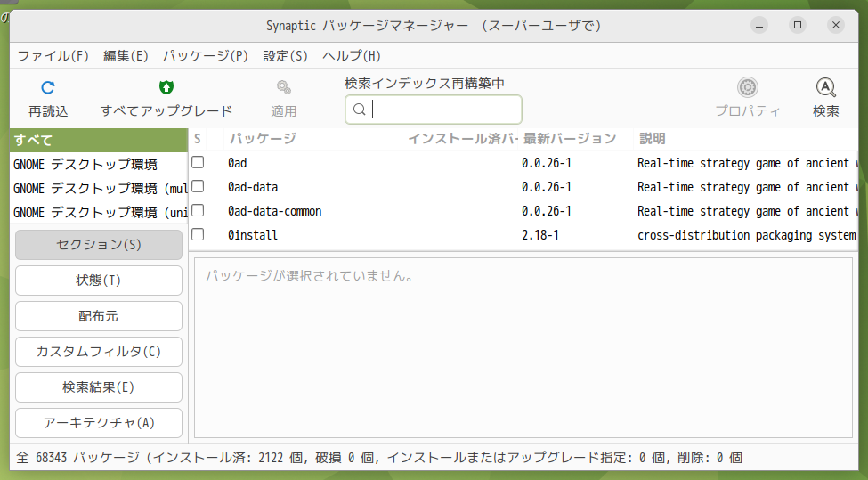Click the reload (再読込) icon
868x480 pixels.
tap(48, 87)
